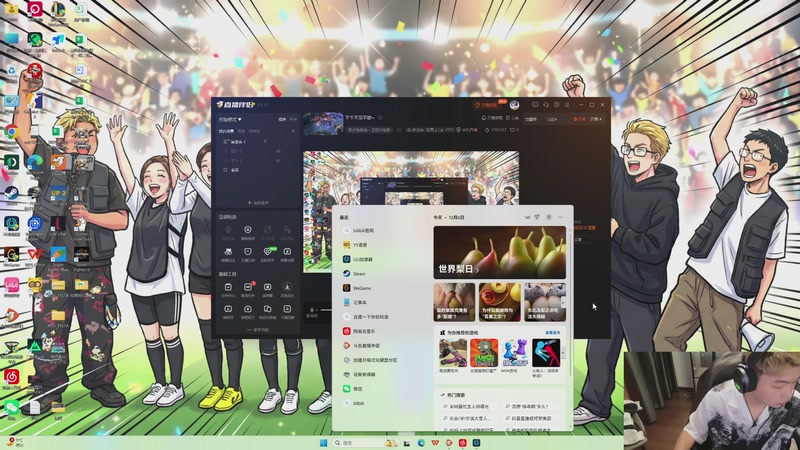Viewport: 800px width, 450px height.
Task: Click the microphone icon below the preview
Action: pos(312,310)
